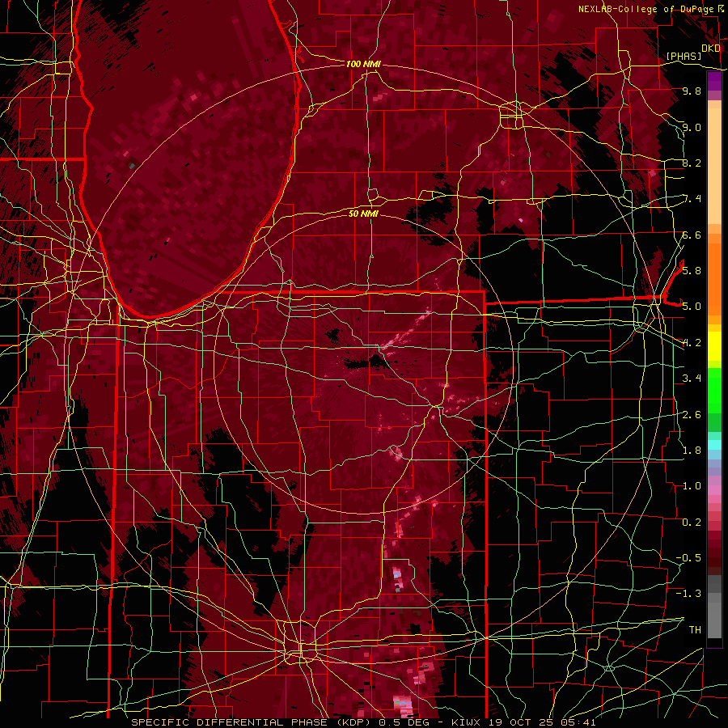Click the TH threshold label on scale

(x=695, y=629)
